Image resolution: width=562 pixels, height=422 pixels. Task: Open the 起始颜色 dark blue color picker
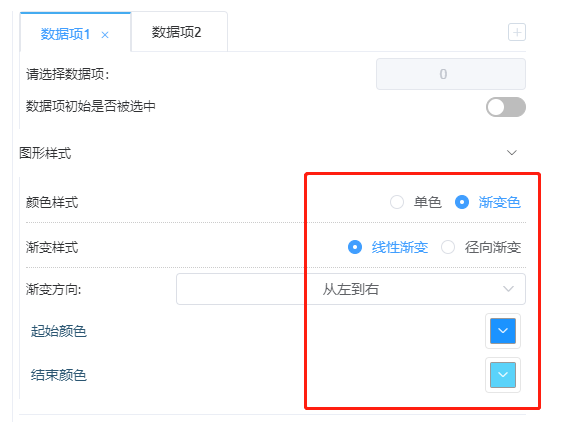(503, 331)
